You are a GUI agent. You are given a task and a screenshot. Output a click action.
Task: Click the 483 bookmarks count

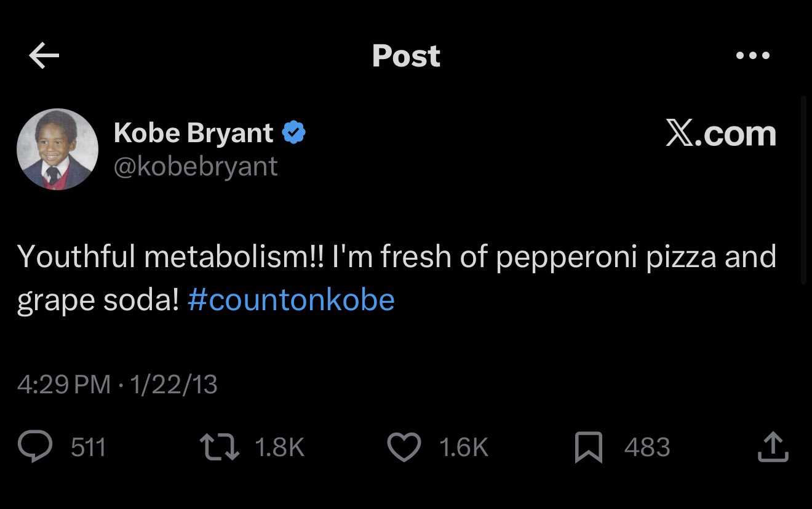(647, 447)
